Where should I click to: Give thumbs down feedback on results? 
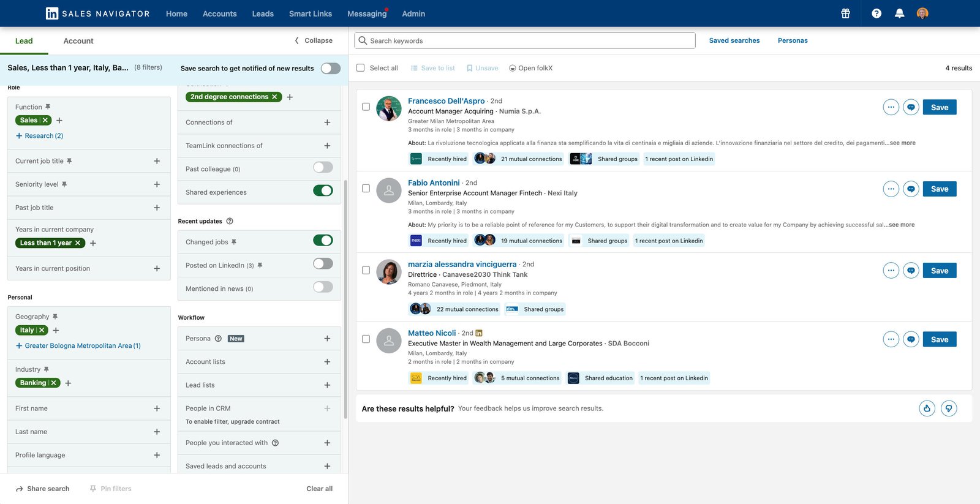(x=949, y=408)
